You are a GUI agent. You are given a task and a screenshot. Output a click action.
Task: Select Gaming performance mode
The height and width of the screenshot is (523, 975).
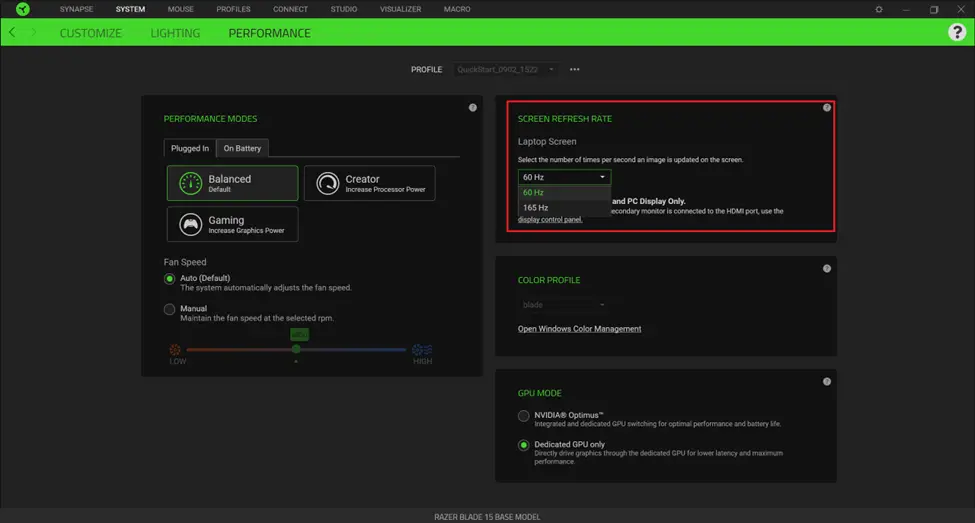[232, 225]
